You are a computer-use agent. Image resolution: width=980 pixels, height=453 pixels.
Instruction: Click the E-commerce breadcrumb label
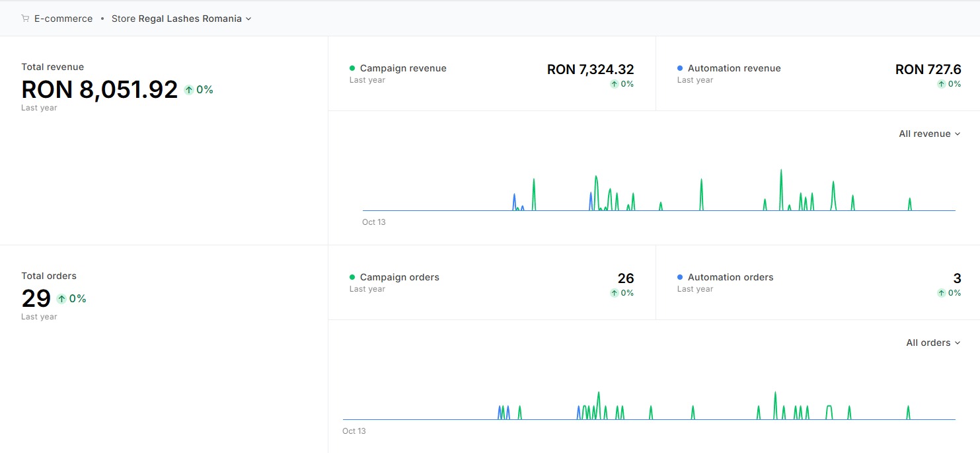(63, 19)
